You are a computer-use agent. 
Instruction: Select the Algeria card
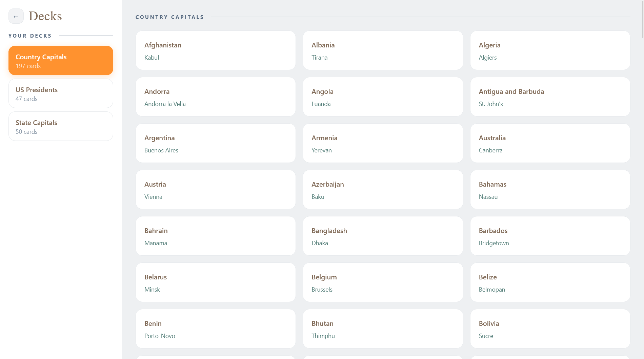[550, 50]
